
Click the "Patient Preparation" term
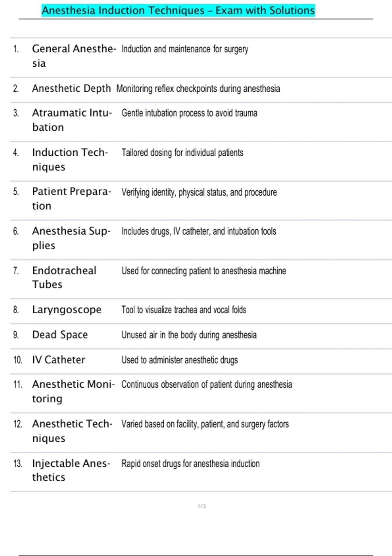coord(72,198)
